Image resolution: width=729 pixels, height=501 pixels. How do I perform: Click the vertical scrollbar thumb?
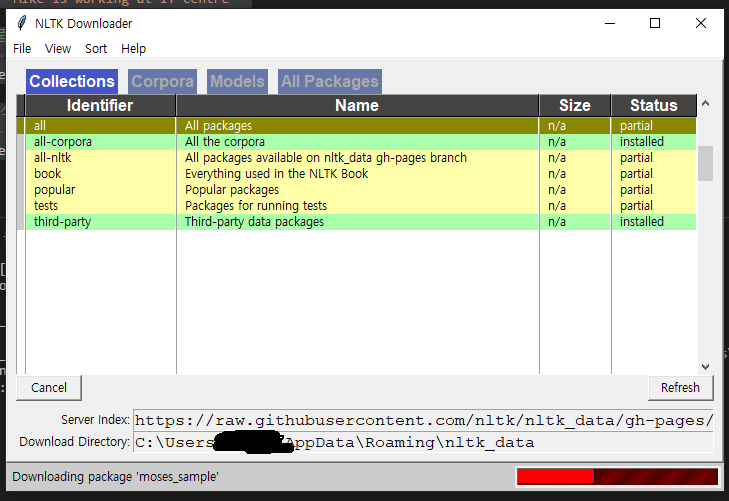point(705,163)
